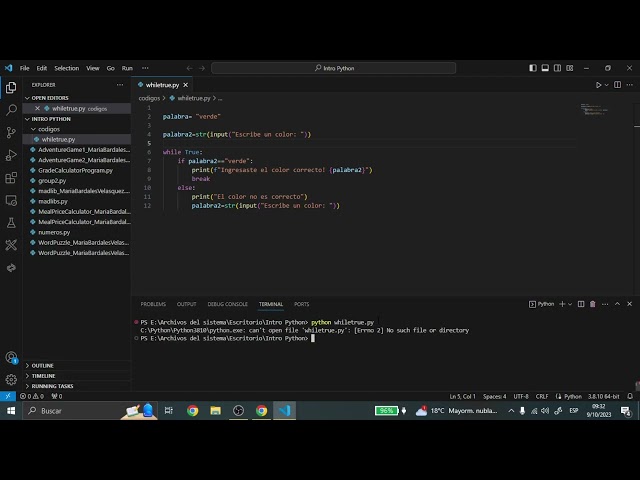
Task: Select Python 3.8.10 64-bit interpreter
Action: 603,396
